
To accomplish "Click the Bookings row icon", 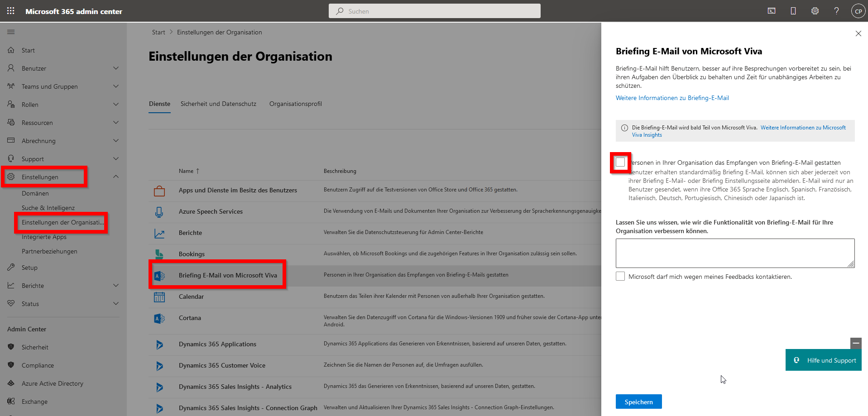I will (159, 254).
